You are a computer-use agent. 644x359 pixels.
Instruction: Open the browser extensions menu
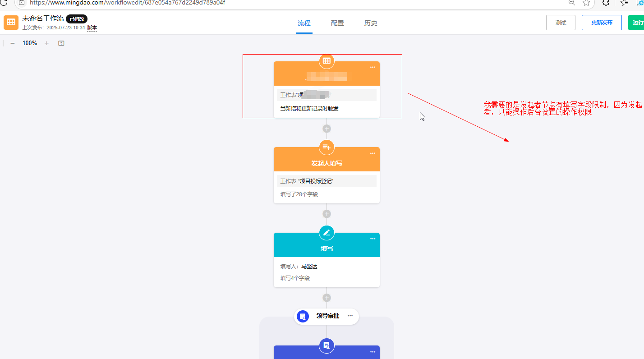point(606,3)
